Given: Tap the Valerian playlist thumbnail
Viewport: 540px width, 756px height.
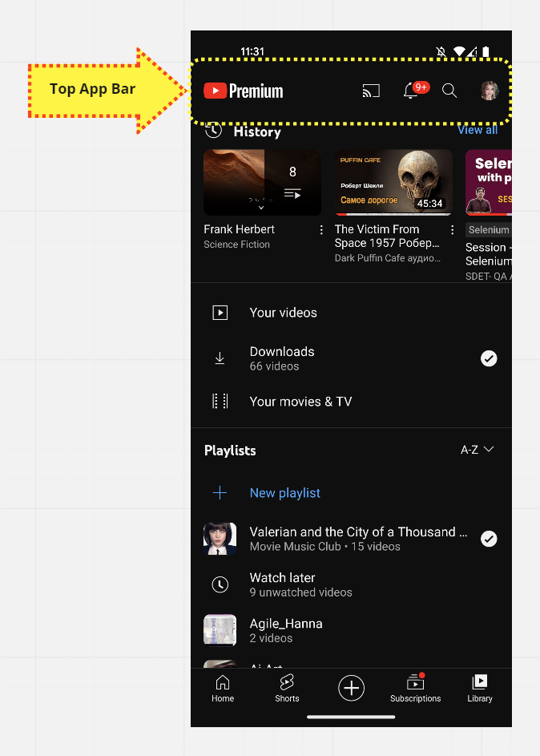Looking at the screenshot, I should [x=220, y=539].
